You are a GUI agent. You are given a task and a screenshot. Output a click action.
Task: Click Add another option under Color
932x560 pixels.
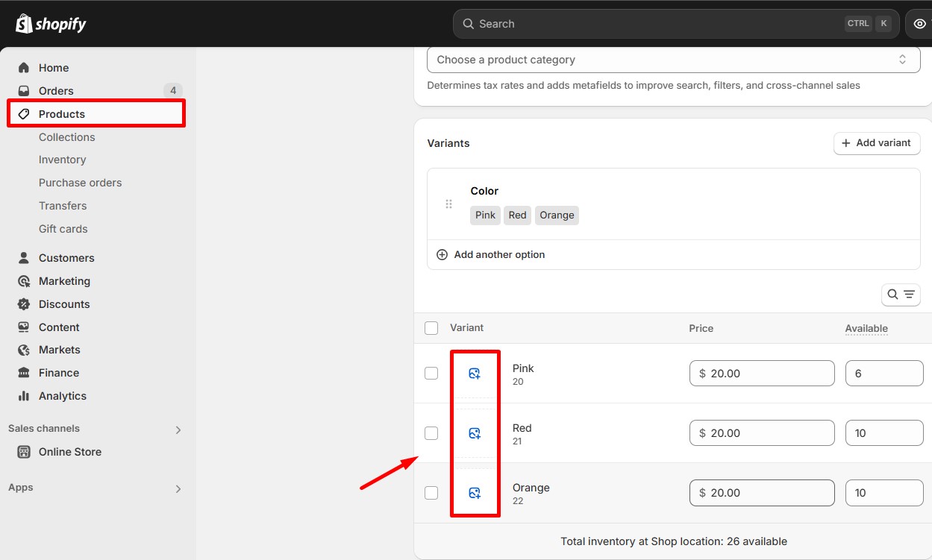tap(491, 254)
